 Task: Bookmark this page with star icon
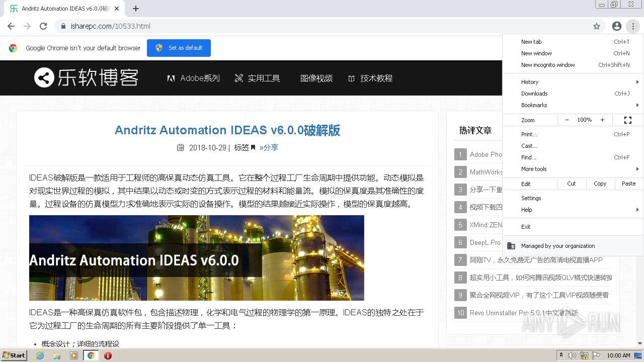(597, 26)
